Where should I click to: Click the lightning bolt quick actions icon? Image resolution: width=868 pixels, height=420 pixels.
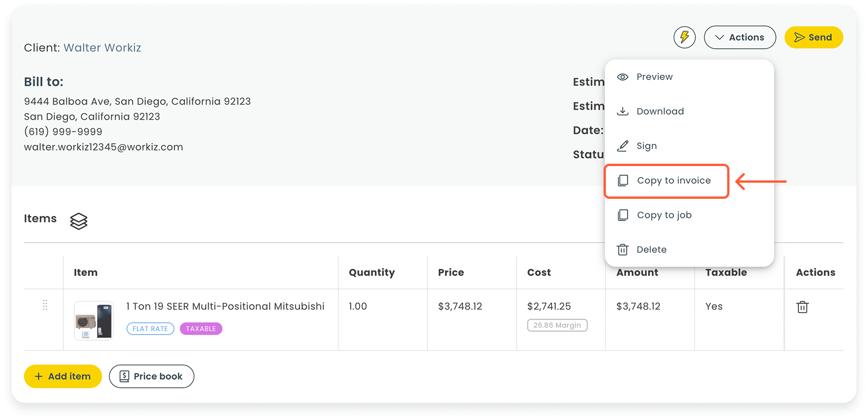point(684,37)
